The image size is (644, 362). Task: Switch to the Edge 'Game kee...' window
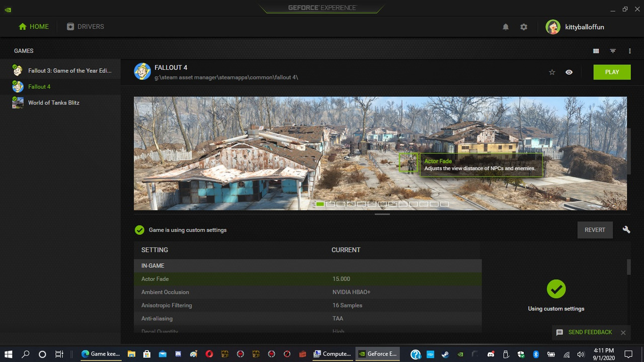tap(101, 354)
